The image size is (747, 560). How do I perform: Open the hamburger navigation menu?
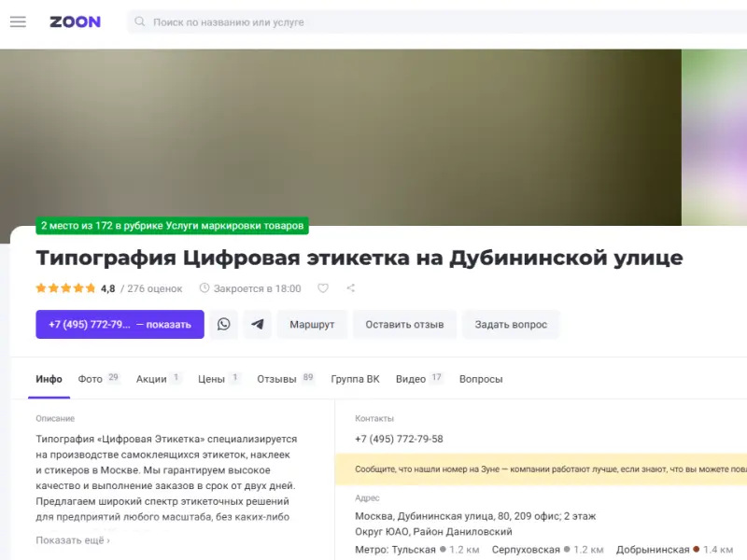point(18,21)
